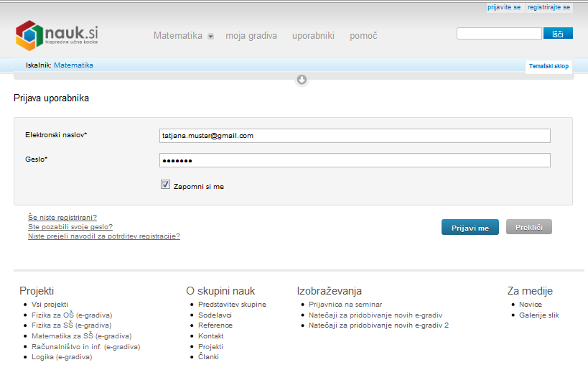Open the 'moja gradiva' menu item
588x370 pixels.
click(251, 36)
